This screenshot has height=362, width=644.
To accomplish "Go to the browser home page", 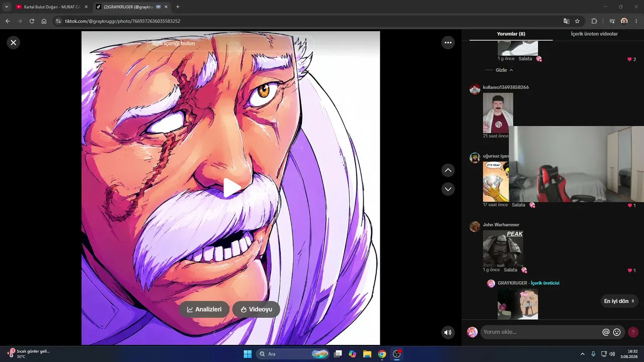I will point(44,21).
